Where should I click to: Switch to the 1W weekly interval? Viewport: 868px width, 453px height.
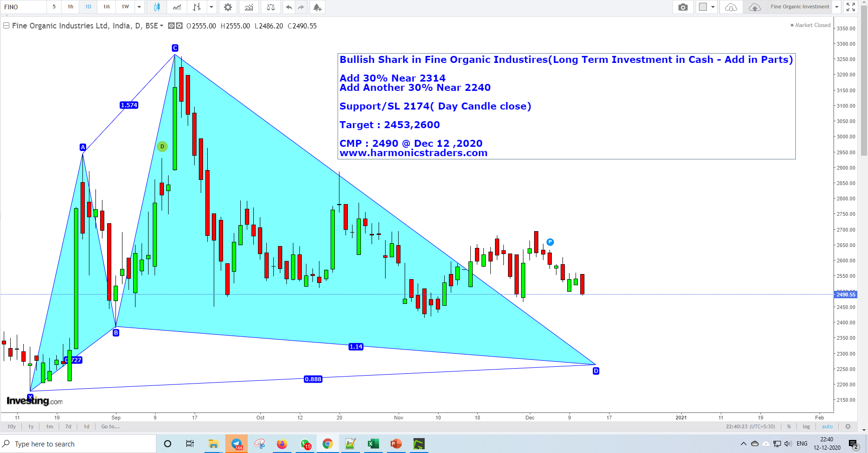click(x=124, y=7)
